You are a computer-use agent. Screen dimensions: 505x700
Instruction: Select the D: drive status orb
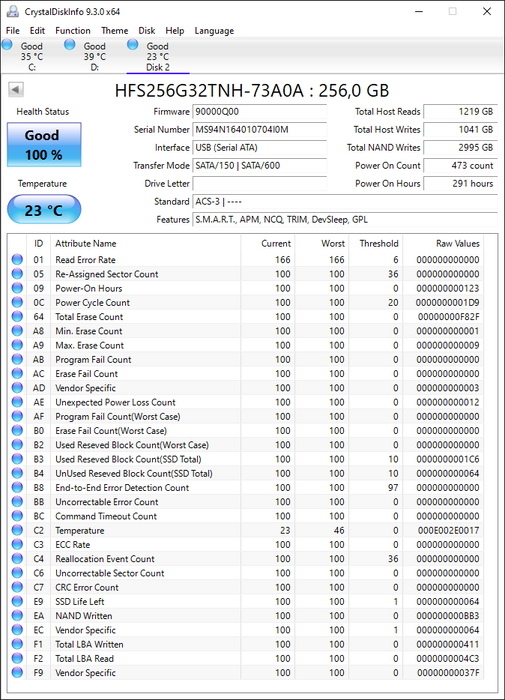[70, 44]
